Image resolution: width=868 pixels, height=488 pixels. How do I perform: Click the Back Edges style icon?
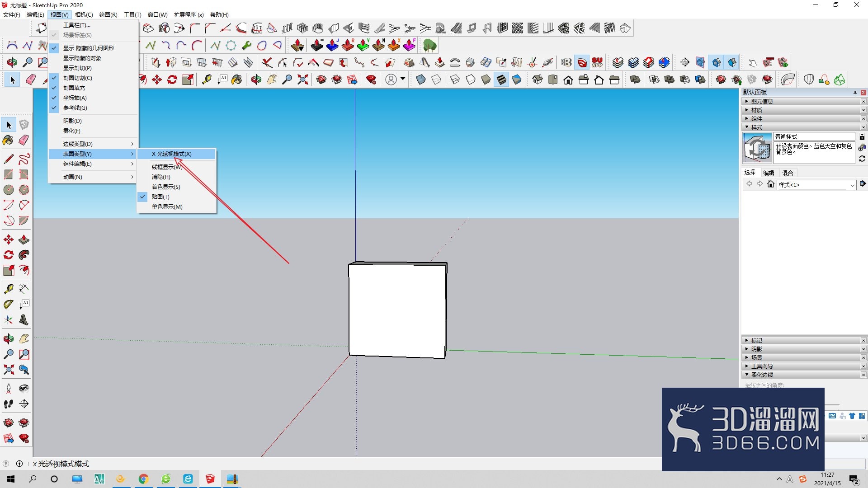pos(436,80)
